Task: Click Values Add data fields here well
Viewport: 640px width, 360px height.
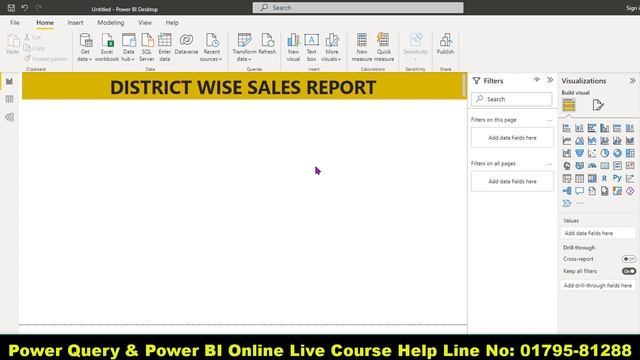Action: [x=598, y=233]
